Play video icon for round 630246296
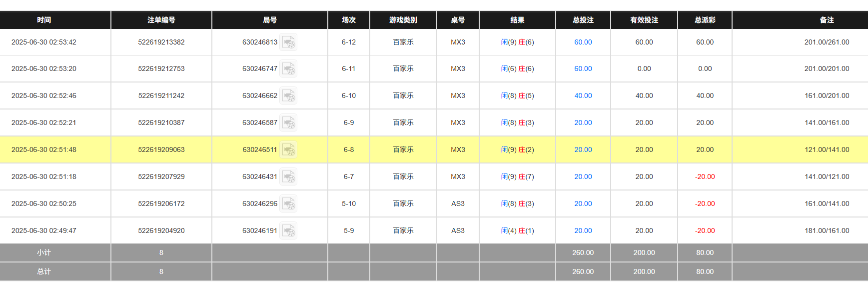The width and height of the screenshot is (868, 304). 288,204
